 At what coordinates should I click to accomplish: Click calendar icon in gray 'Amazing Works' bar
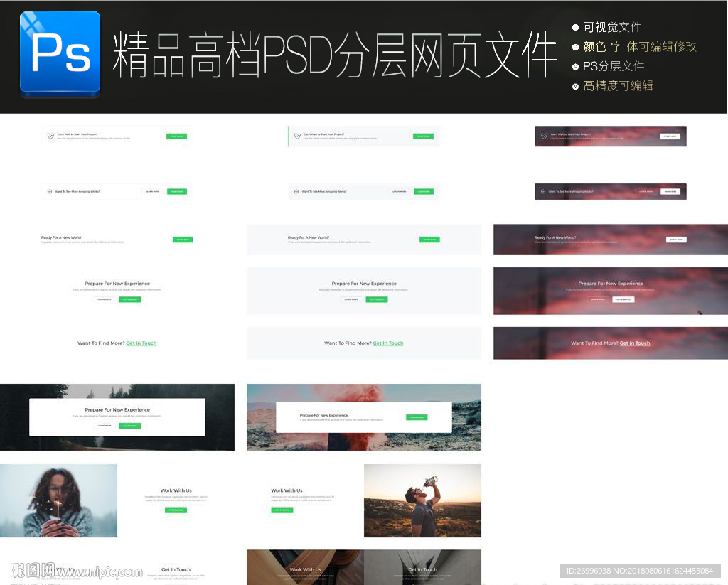pyautogui.click(x=296, y=191)
